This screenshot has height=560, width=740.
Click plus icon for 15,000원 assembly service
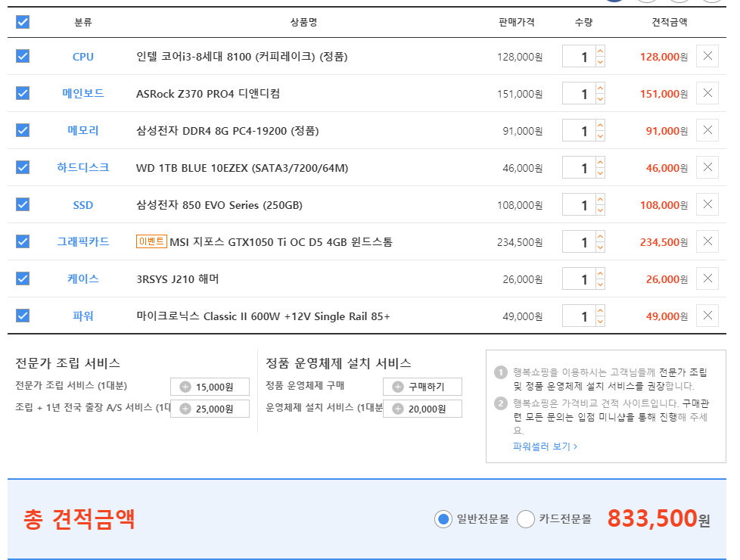185,387
